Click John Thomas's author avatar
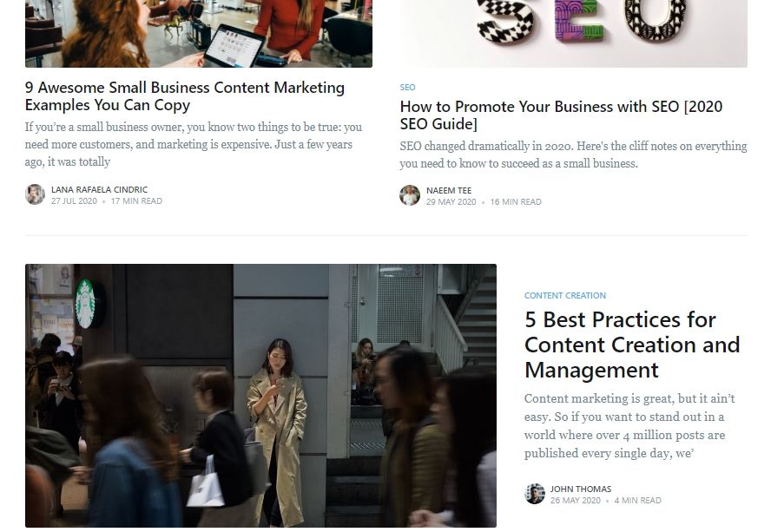The image size is (771, 532). click(535, 494)
